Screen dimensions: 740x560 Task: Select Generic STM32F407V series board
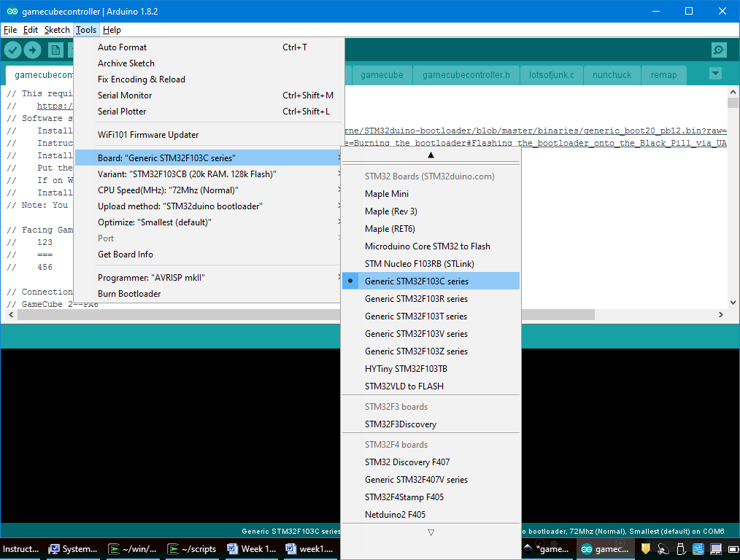click(x=431, y=479)
